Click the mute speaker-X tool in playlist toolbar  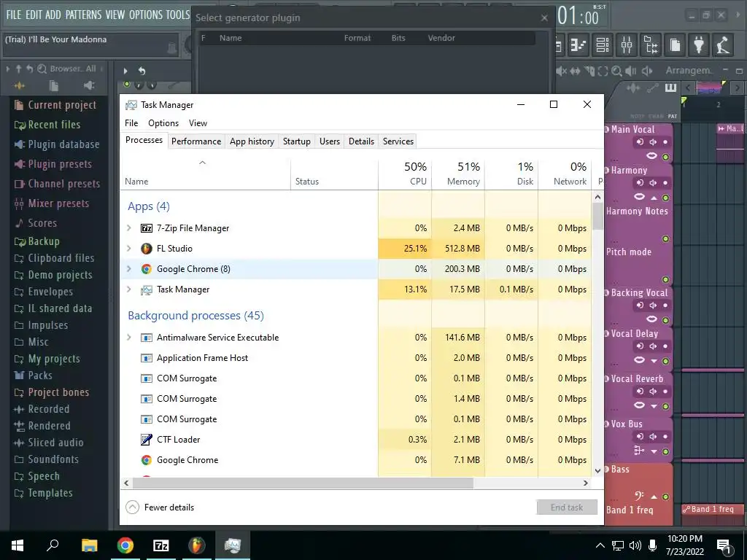(x=561, y=71)
